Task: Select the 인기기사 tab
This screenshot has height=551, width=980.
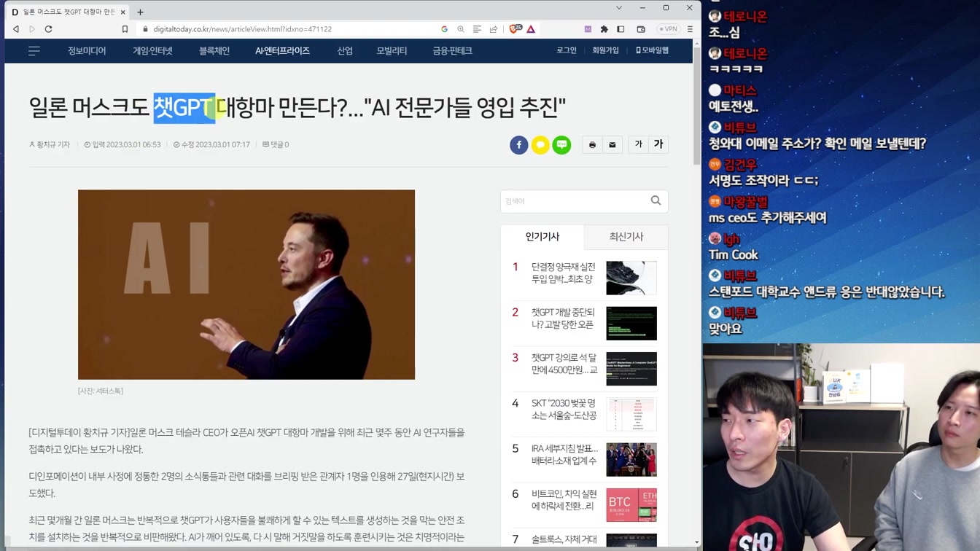Action: coord(542,237)
